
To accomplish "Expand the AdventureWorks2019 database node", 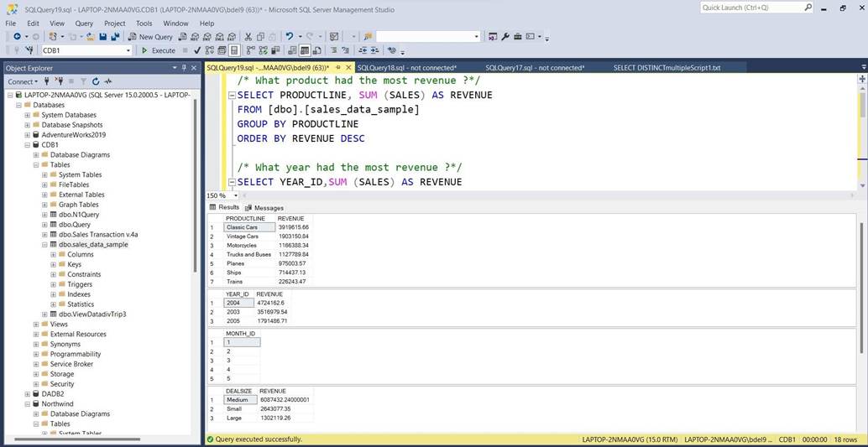I will (x=28, y=135).
